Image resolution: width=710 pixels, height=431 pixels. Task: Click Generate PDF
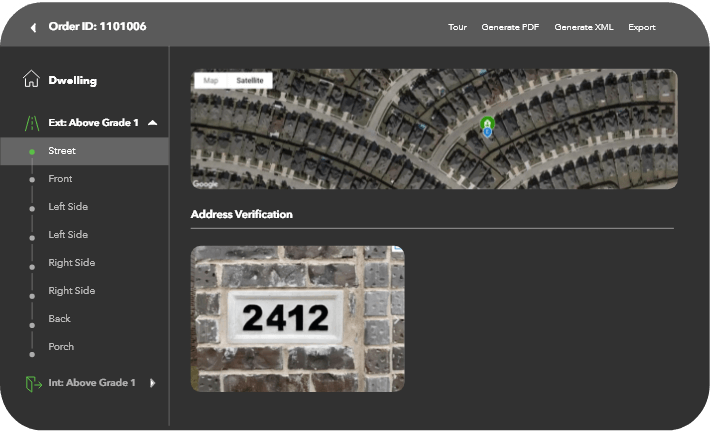tap(510, 27)
